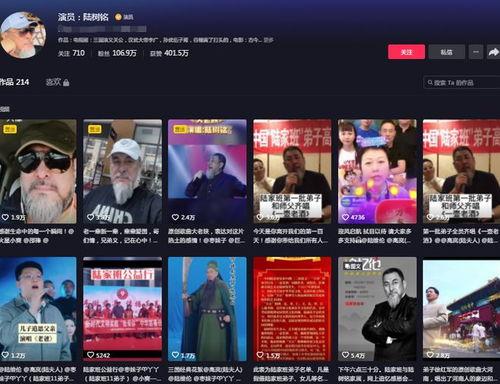This screenshot has height=384, width=500.
Task: Click caption starting 陆家班公益行
Action: point(121,374)
